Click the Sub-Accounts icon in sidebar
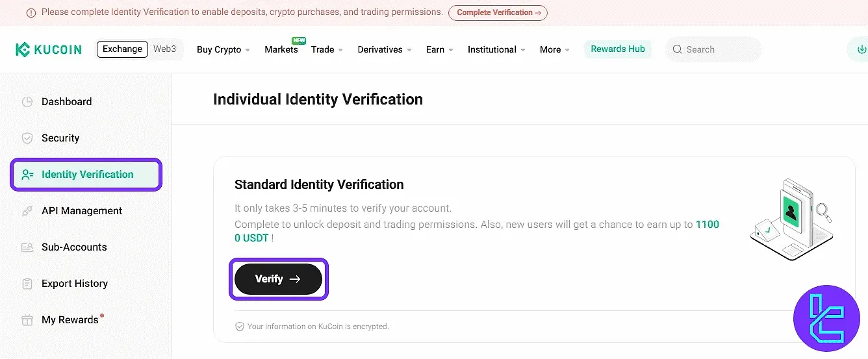 coord(27,247)
